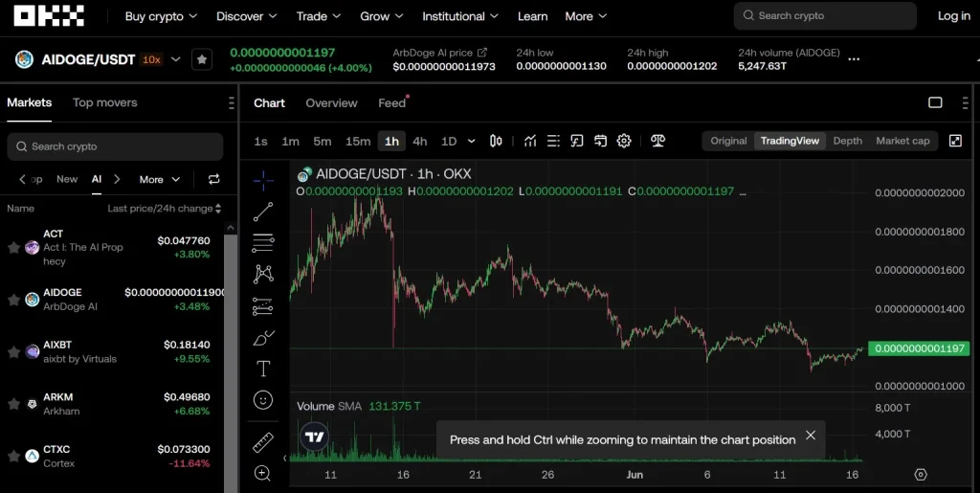Open the more-stats ellipsis in the header
Viewport: 980px width, 493px height.
coord(854,59)
